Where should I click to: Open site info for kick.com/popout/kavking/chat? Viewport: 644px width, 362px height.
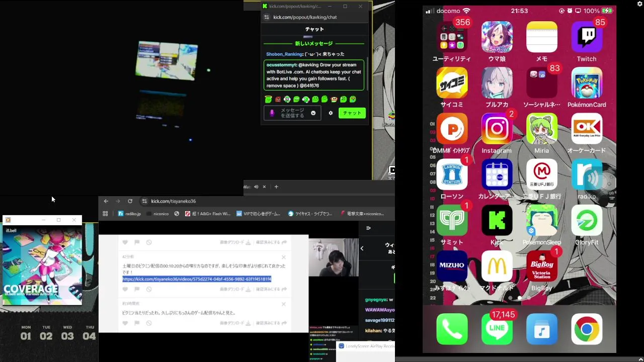click(x=267, y=17)
